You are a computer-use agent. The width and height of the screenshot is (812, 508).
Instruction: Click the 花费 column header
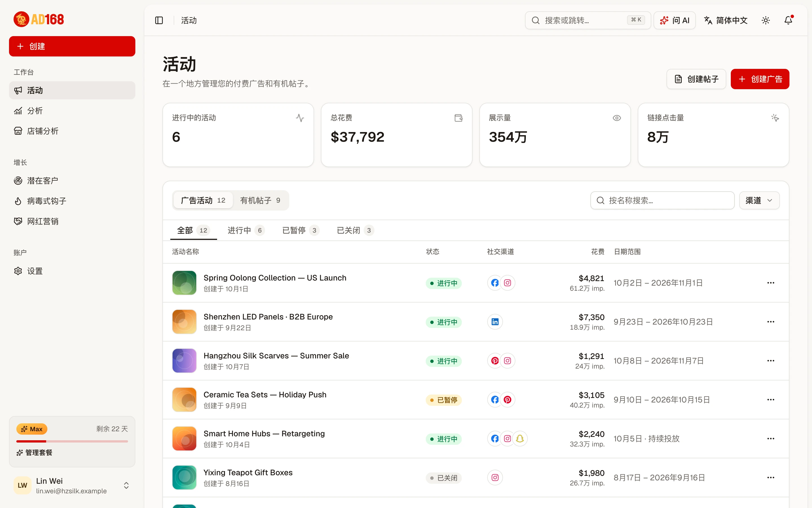[x=598, y=252]
